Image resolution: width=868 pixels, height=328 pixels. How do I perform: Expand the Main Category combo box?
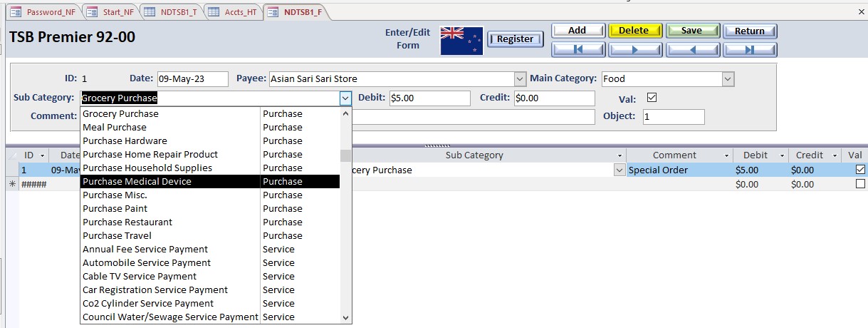click(727, 79)
